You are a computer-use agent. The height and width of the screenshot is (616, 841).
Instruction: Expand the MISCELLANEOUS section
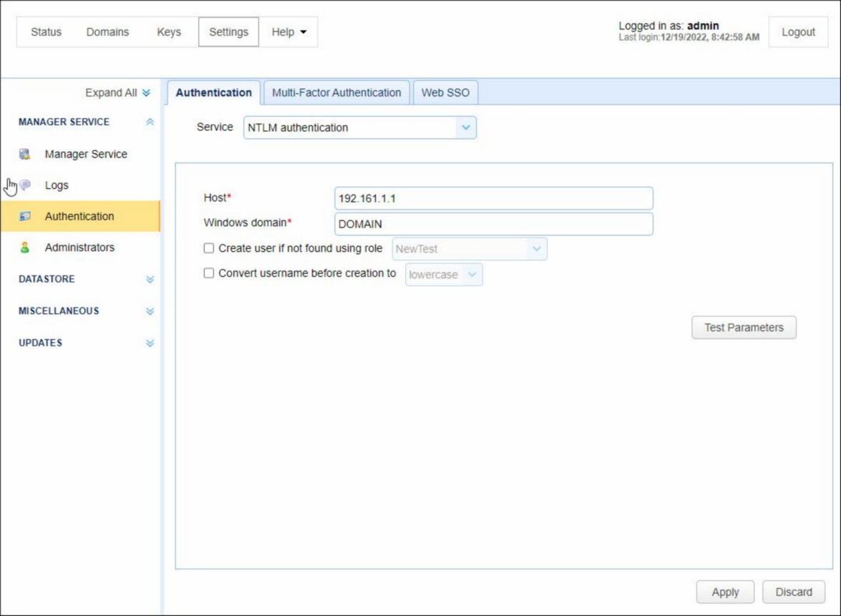(150, 311)
